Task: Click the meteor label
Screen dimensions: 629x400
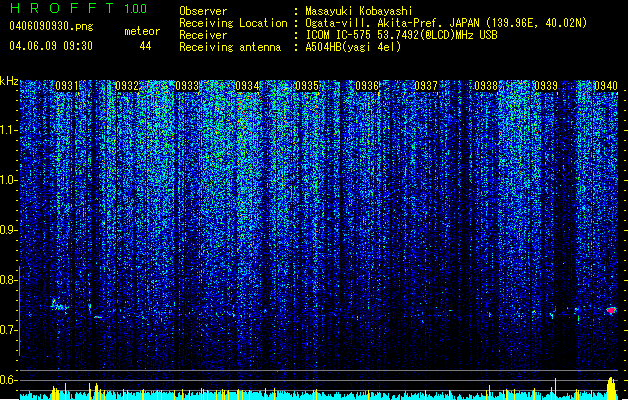Action: (142, 31)
